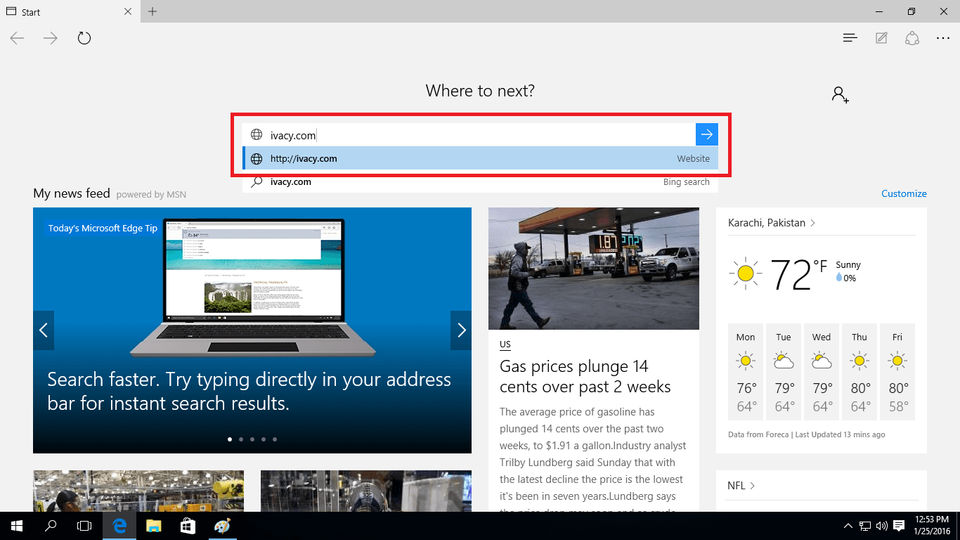960x540 pixels.
Task: Open the Share icon in toolbar
Action: (x=912, y=38)
